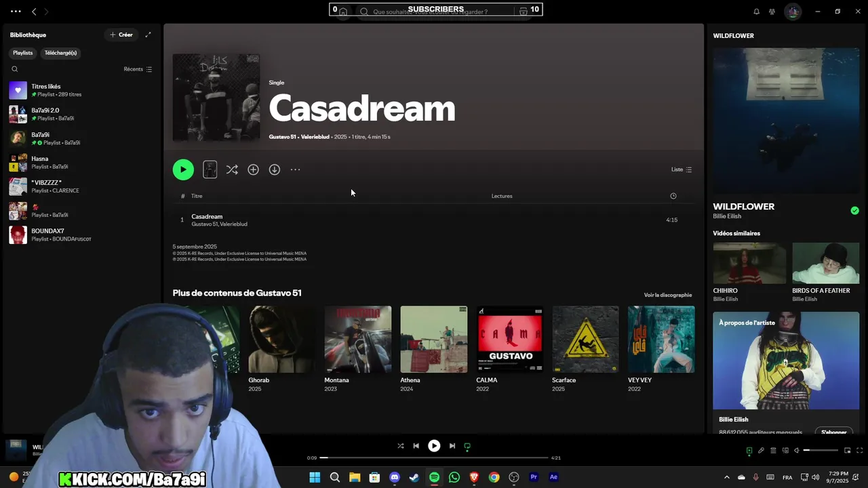Open artist Valerieblud link under title
The image size is (868, 488).
pyautogui.click(x=315, y=137)
